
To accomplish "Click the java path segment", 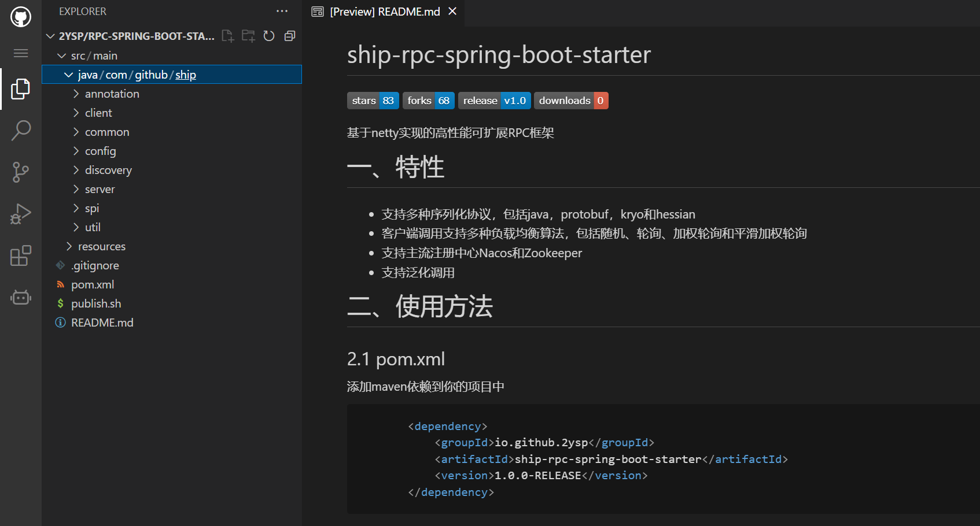I will pos(88,75).
